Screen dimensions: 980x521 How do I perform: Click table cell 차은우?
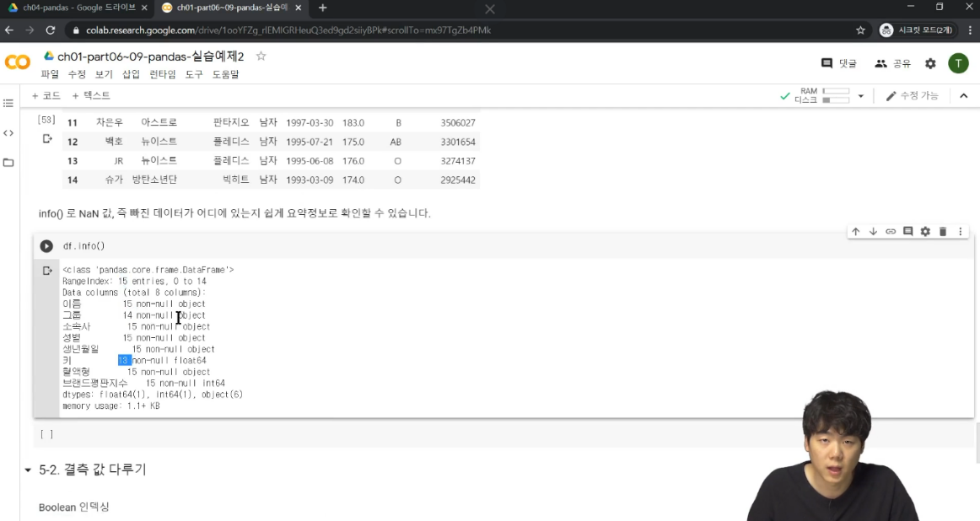point(110,122)
